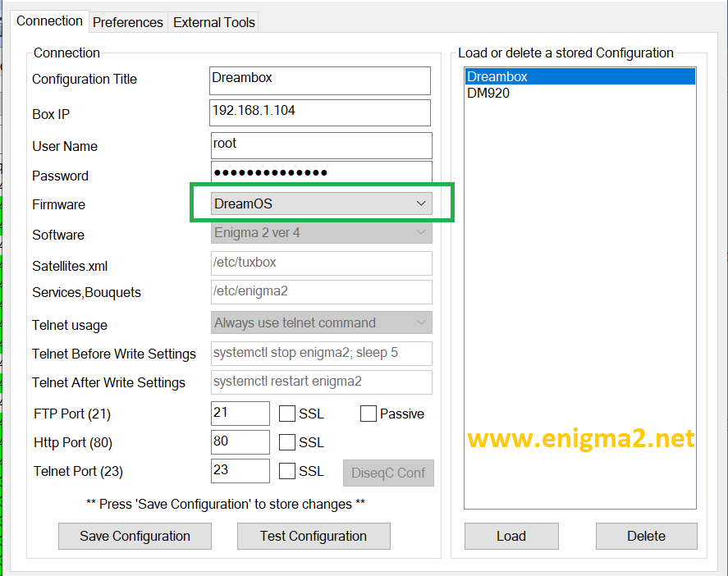
Task: Enable Passive FTP mode checkbox
Action: [x=369, y=414]
